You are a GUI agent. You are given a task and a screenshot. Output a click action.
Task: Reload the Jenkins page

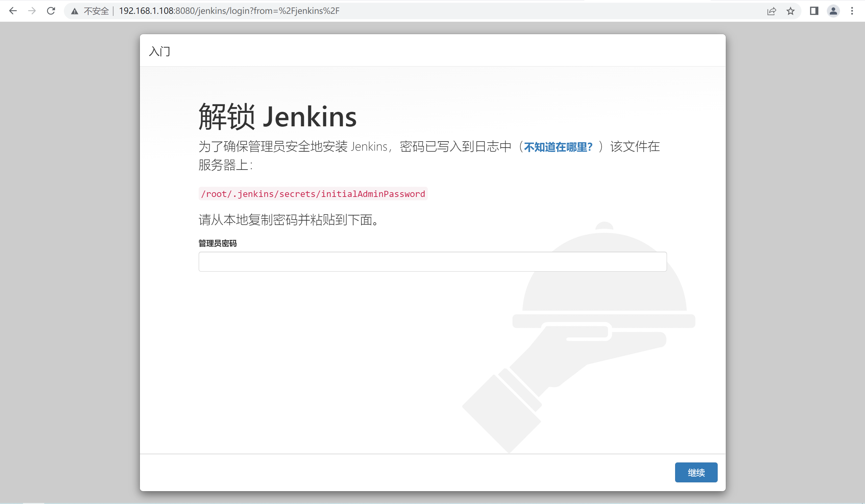click(x=51, y=11)
